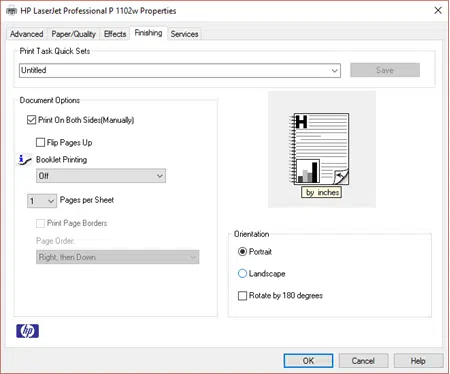Toggle Print Page Borders checkbox
This screenshot has width=450, height=374.
pyautogui.click(x=40, y=223)
